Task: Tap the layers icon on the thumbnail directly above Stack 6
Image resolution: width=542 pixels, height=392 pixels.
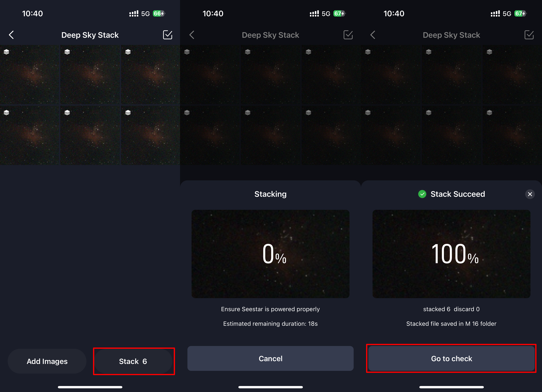Action: tap(128, 112)
